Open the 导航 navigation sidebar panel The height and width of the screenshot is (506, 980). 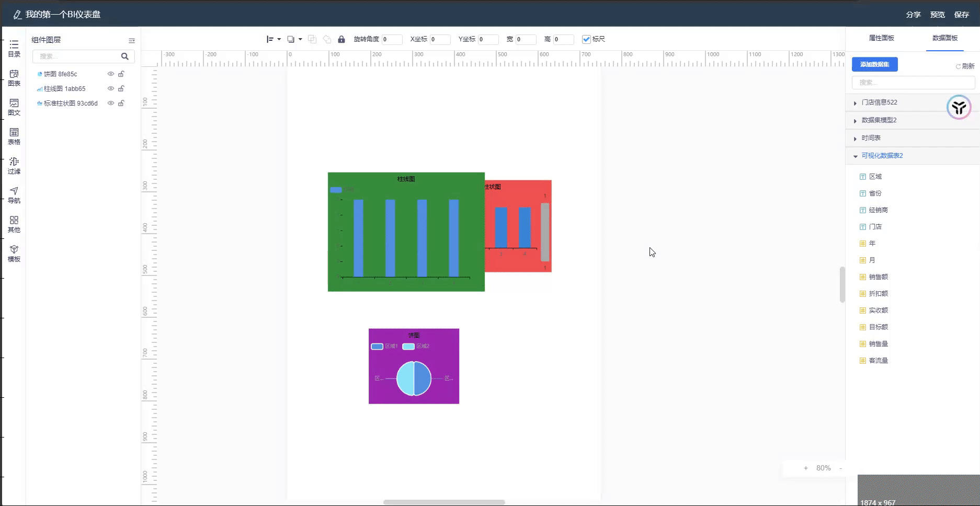click(x=14, y=195)
